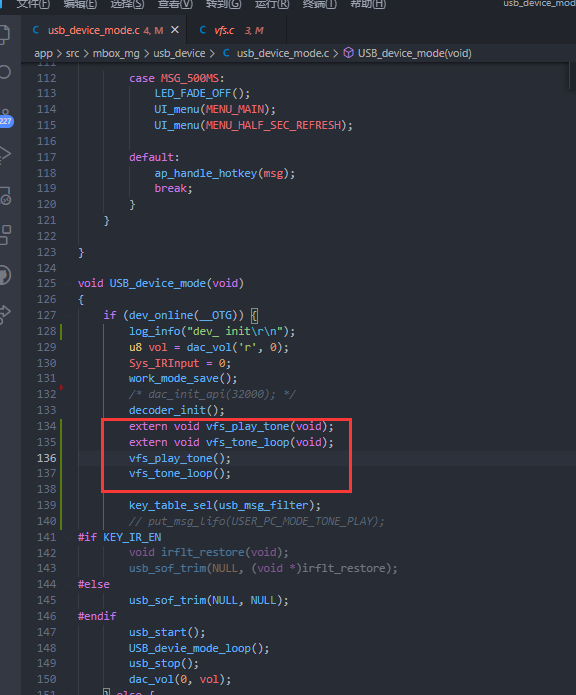Open the 选择(S) menu

(128, 4)
